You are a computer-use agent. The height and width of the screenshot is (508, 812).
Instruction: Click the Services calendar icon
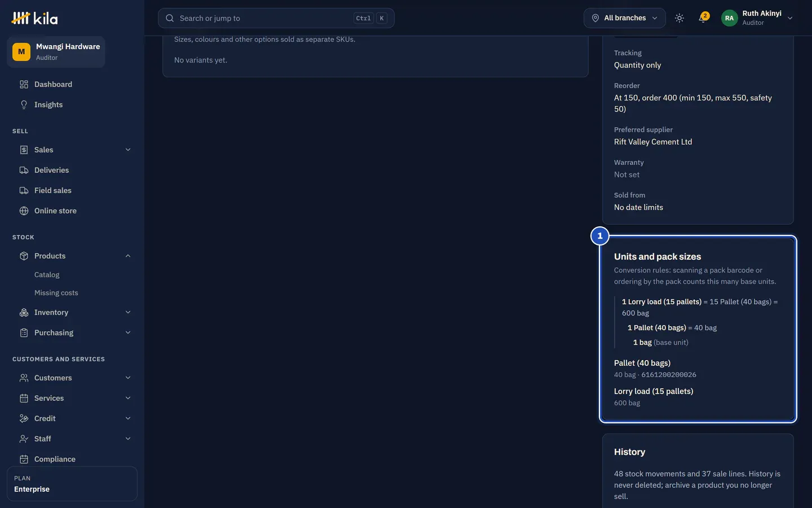(24, 398)
